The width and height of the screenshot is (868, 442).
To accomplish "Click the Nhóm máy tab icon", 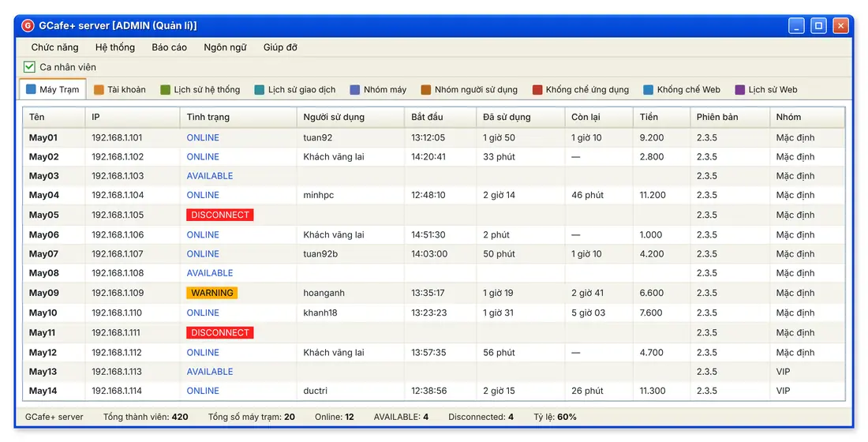I will 355,90.
